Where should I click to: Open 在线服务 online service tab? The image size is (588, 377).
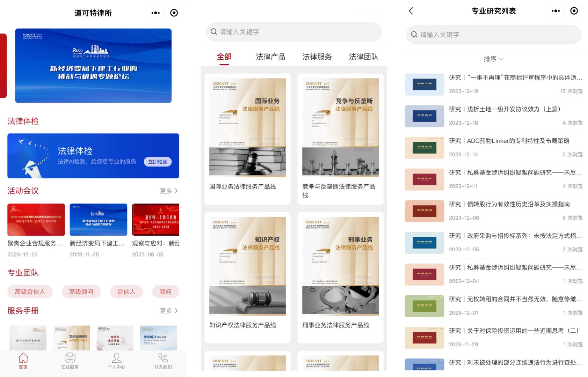(70, 361)
